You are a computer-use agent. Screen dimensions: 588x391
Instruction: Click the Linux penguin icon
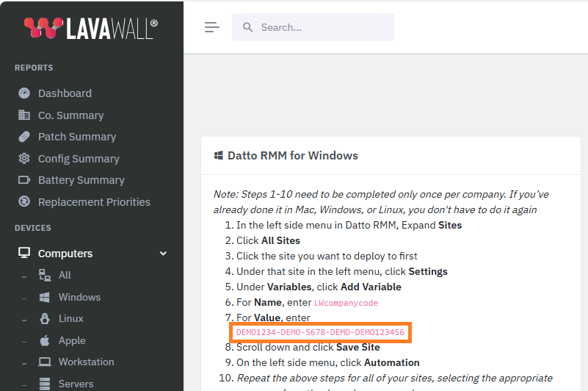tap(45, 318)
